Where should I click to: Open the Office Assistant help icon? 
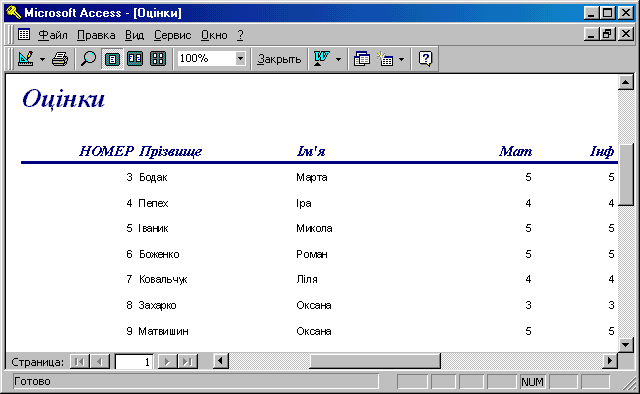pyautogui.click(x=425, y=59)
